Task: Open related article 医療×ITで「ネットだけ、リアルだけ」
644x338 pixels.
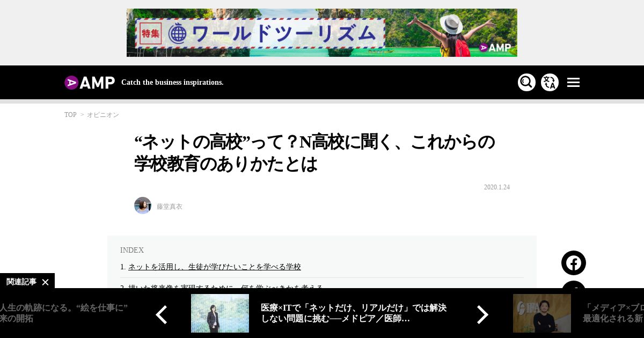Action: click(x=354, y=313)
